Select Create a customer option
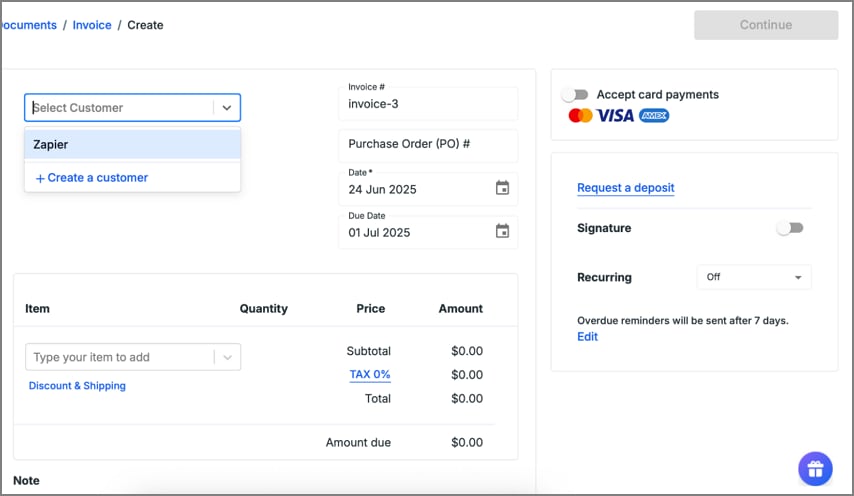Image resolution: width=854 pixels, height=496 pixels. tap(92, 177)
